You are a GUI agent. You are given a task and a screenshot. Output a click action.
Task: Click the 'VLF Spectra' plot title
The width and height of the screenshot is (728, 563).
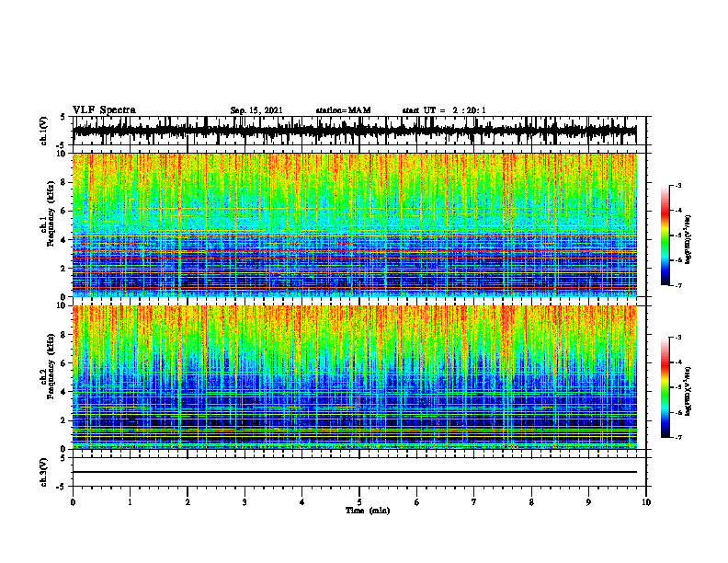point(104,110)
